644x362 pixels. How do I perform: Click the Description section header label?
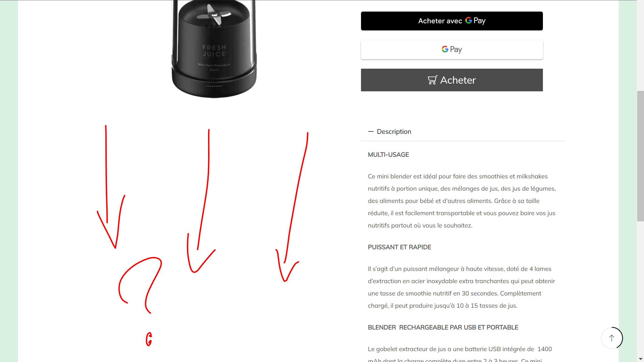(394, 131)
